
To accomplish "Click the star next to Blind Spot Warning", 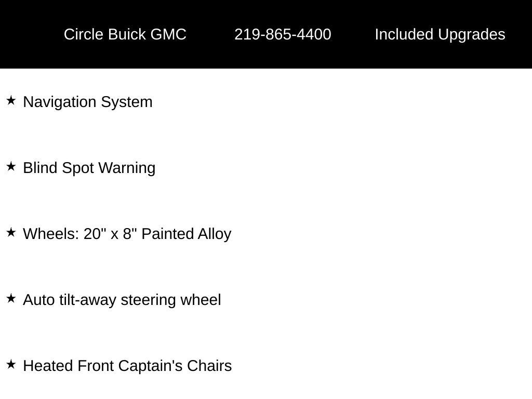I will tap(11, 166).
